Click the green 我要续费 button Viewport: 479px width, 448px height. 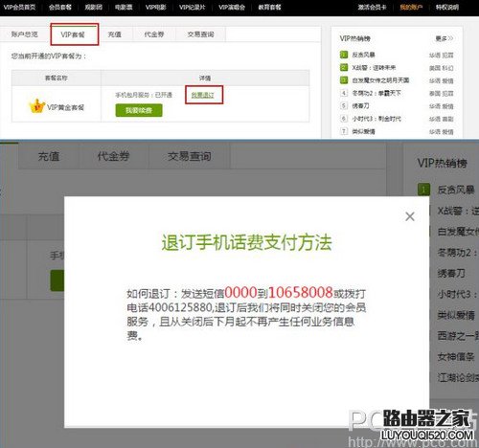click(139, 110)
